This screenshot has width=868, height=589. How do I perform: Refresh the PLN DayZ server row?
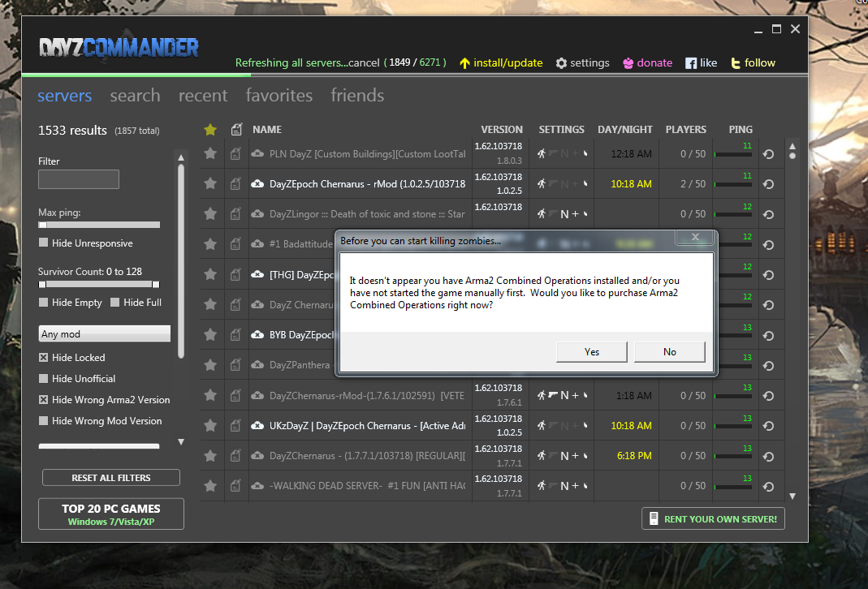(768, 154)
